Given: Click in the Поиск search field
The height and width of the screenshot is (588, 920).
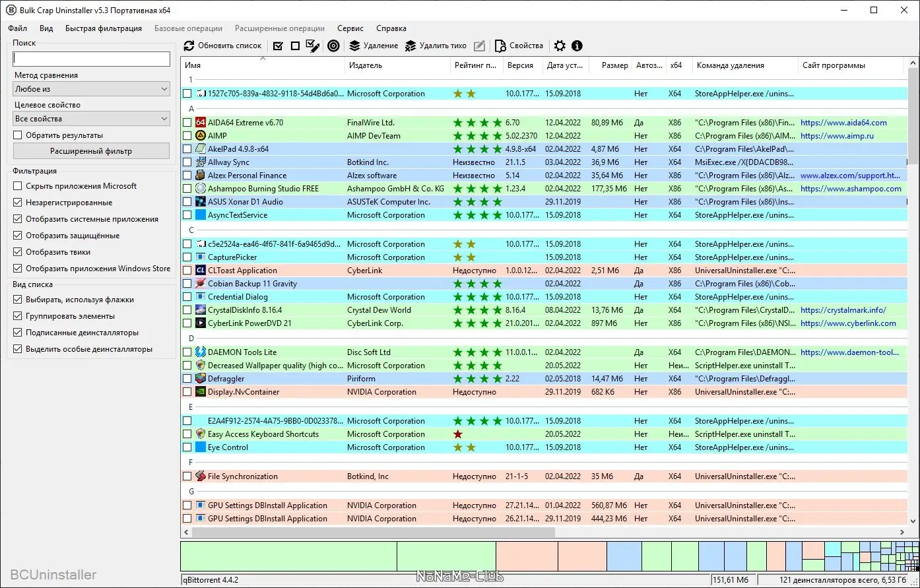Looking at the screenshot, I should [x=92, y=59].
